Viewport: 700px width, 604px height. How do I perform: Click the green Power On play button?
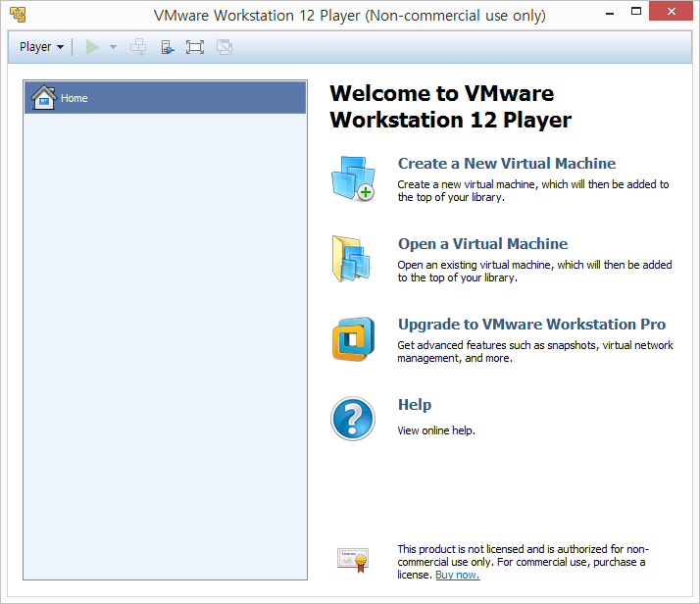click(x=93, y=47)
